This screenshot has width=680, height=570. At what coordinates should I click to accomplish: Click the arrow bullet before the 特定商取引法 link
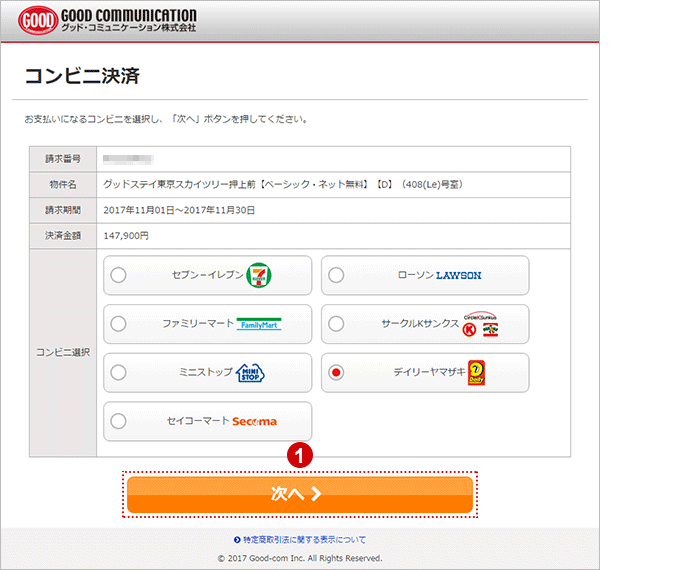(x=236, y=540)
